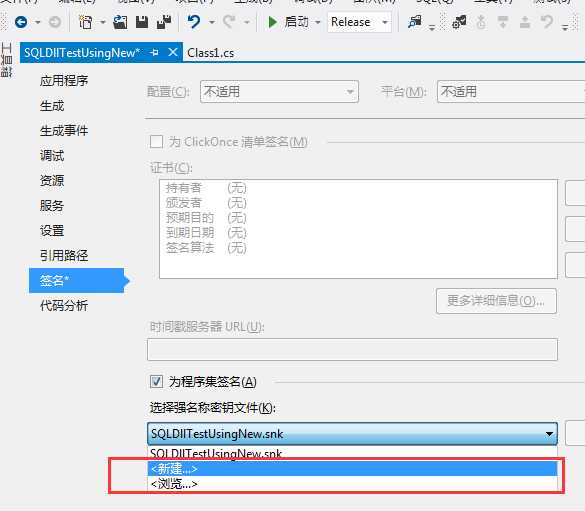This screenshot has height=511, width=585.
Task: Pin the SQLDllTestUsingNew tab
Action: coord(154,53)
